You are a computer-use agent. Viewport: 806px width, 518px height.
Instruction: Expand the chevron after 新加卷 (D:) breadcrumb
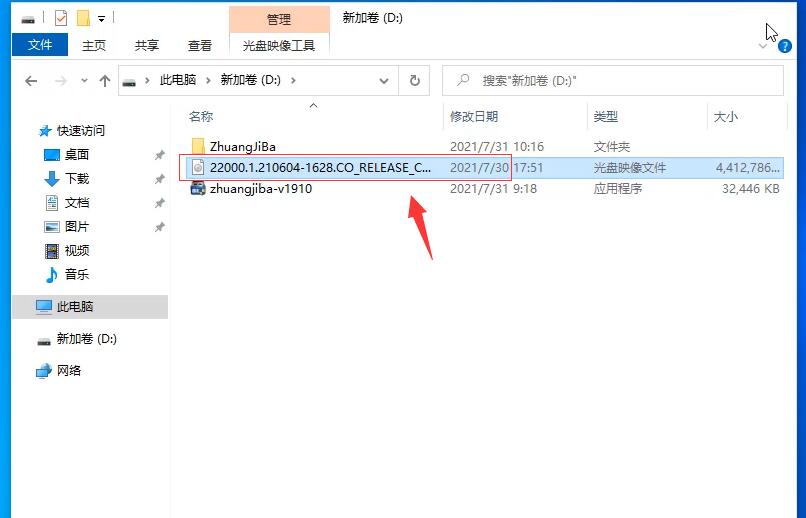pyautogui.click(x=294, y=80)
